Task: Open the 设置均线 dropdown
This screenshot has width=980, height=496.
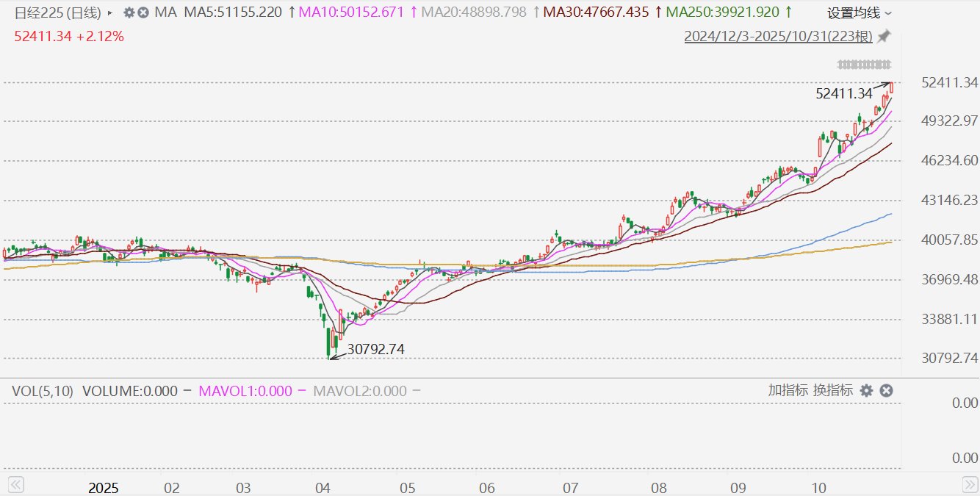Action: click(860, 13)
